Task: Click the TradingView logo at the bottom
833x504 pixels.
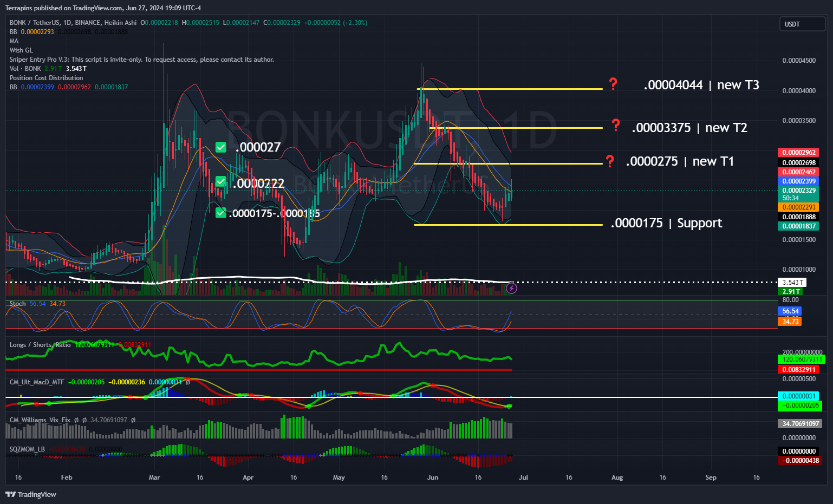Action: [x=31, y=494]
